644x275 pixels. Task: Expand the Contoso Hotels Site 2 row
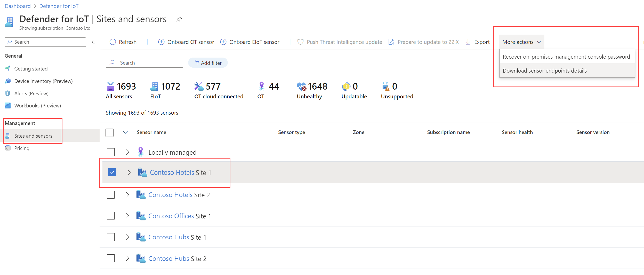pos(127,195)
